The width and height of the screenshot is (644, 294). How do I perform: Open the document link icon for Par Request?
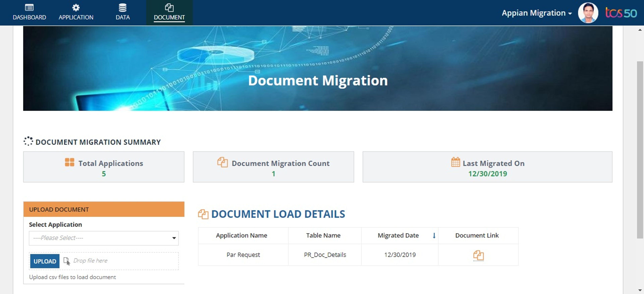478,255
